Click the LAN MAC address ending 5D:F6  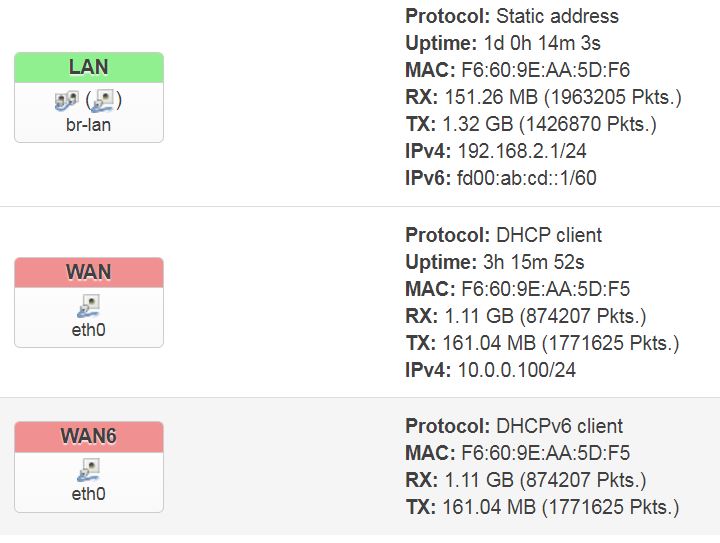pos(545,70)
